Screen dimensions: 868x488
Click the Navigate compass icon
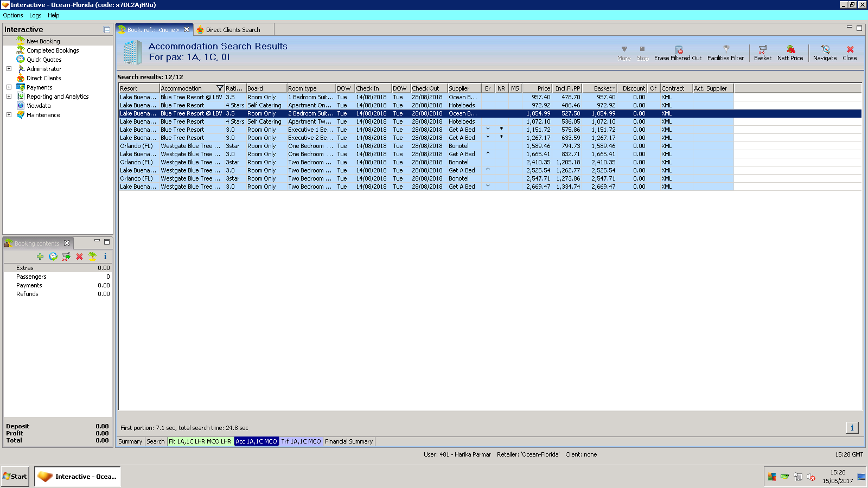(x=825, y=49)
